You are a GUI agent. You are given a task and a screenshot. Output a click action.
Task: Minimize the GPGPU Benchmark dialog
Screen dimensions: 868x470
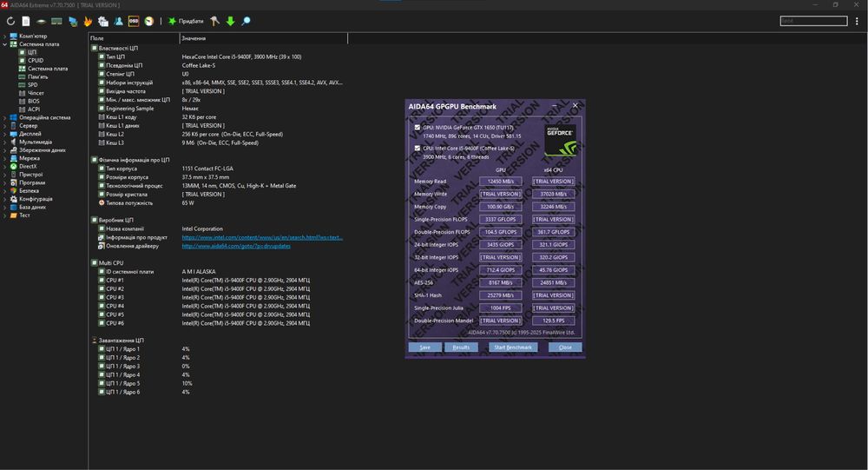tap(555, 105)
